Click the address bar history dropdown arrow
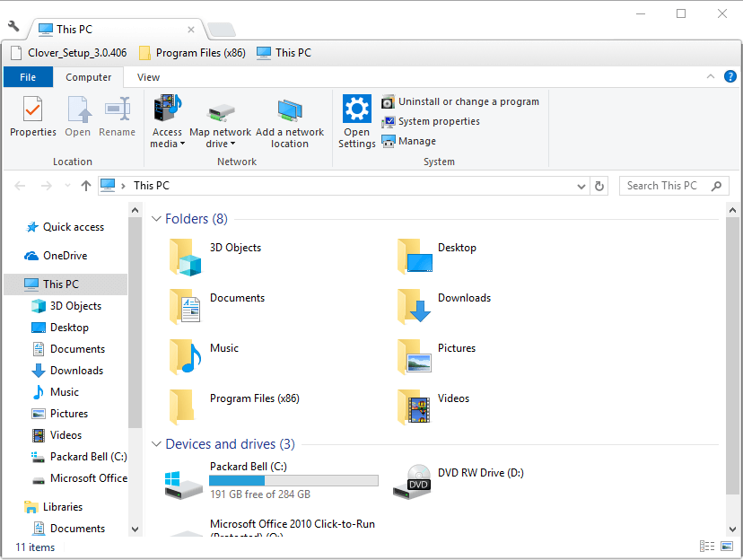 [x=581, y=186]
